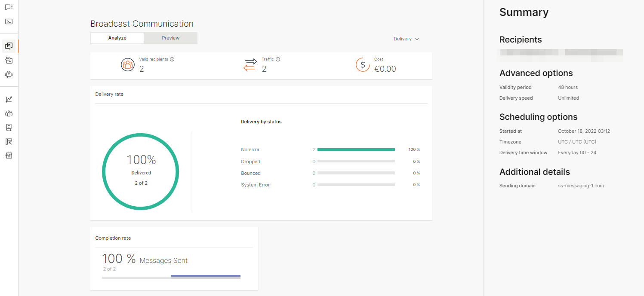Click the Messages Sent completion progress bar
Image resolution: width=644 pixels, height=296 pixels.
click(x=171, y=277)
